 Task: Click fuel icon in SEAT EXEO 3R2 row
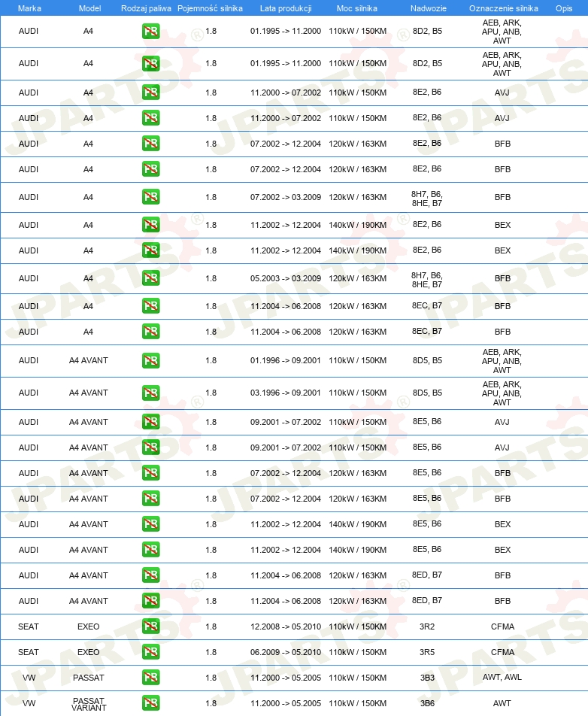150,626
